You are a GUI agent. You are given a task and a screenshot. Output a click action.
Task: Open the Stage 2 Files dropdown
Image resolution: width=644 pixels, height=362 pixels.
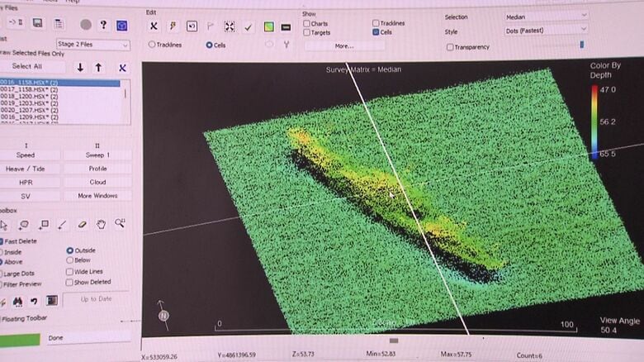click(92, 45)
